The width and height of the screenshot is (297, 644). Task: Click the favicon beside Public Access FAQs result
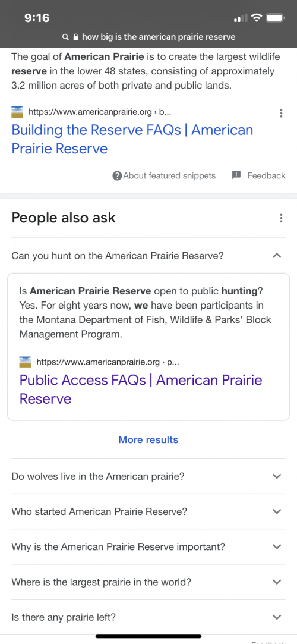click(26, 362)
